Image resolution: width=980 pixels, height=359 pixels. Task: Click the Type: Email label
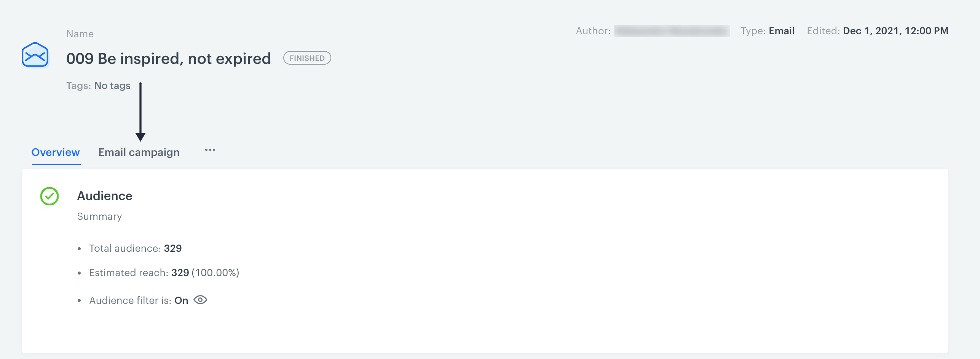pyautogui.click(x=767, y=30)
